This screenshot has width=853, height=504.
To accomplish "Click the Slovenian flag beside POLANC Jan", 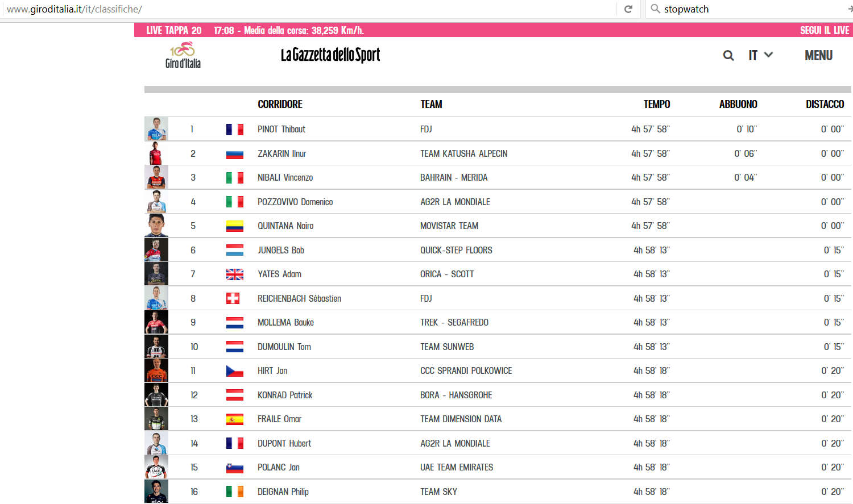I will click(x=235, y=468).
